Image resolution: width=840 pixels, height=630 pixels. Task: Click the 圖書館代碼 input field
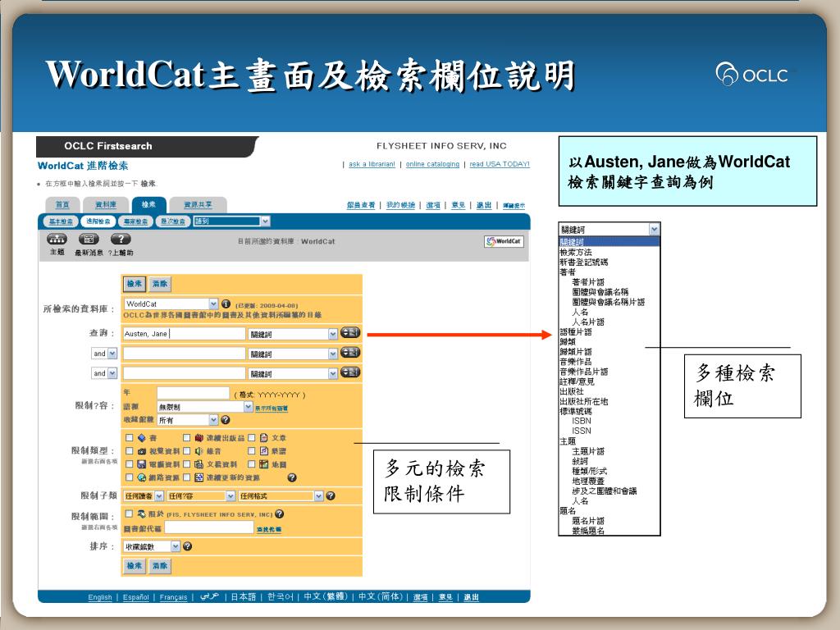(x=209, y=528)
